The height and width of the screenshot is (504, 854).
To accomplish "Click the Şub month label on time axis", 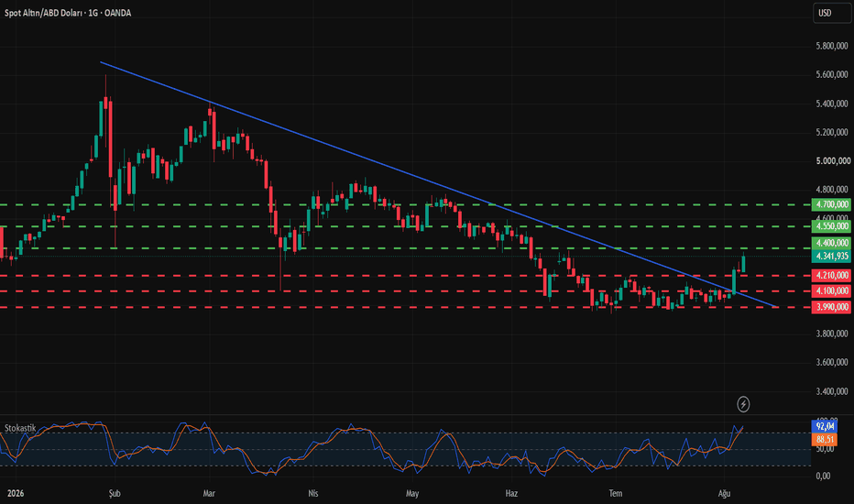I will click(115, 494).
